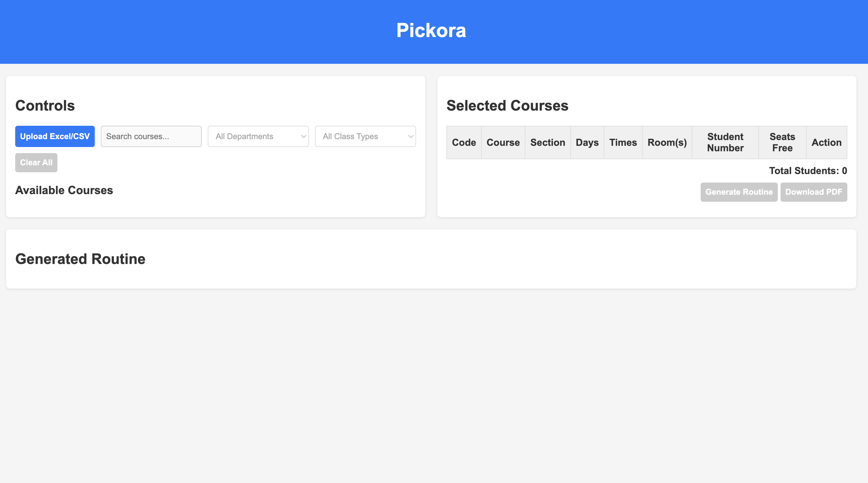Click the Download PDF button
868x483 pixels.
point(814,192)
